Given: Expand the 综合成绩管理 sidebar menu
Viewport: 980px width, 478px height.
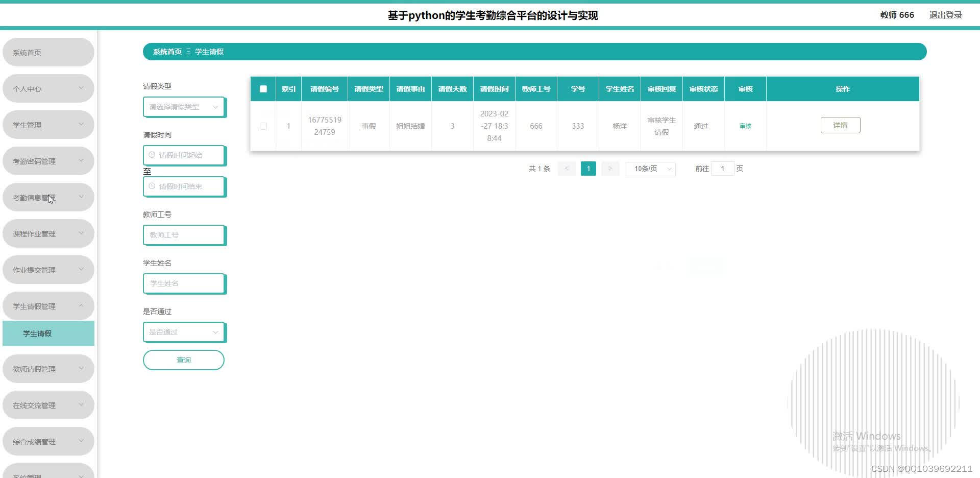Looking at the screenshot, I should pyautogui.click(x=48, y=441).
